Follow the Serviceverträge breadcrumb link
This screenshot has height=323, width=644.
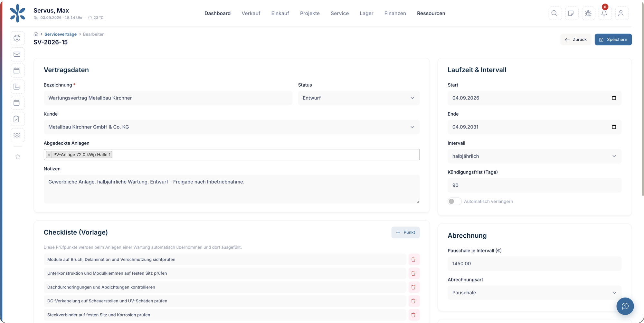point(61,34)
